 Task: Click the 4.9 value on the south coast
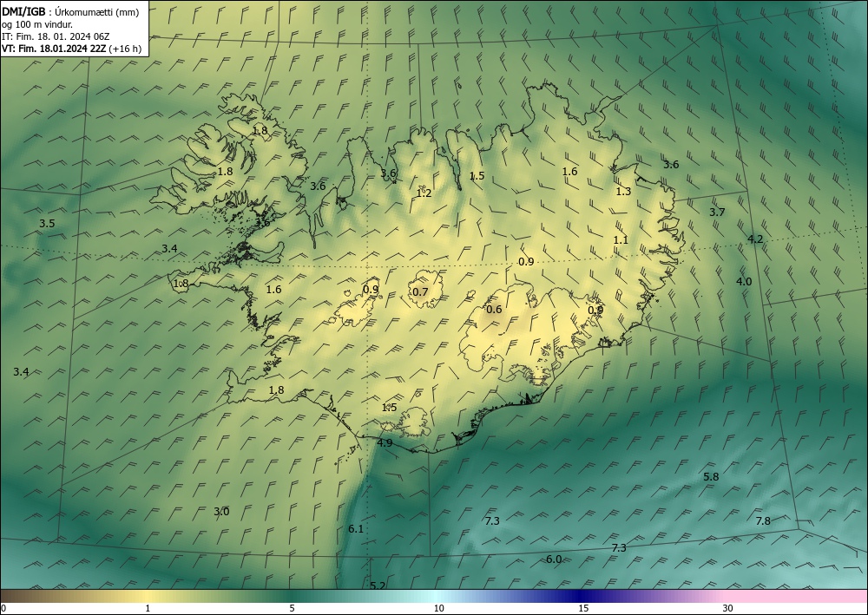(385, 442)
